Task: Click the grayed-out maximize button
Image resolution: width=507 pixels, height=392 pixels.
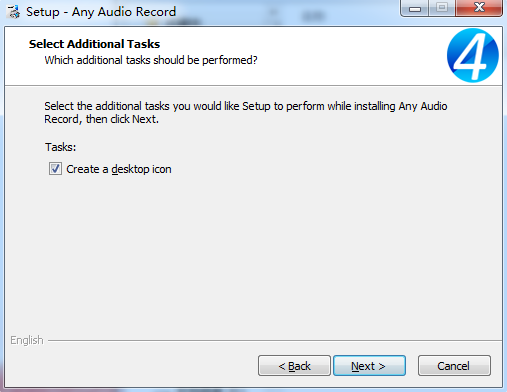Action: point(442,8)
